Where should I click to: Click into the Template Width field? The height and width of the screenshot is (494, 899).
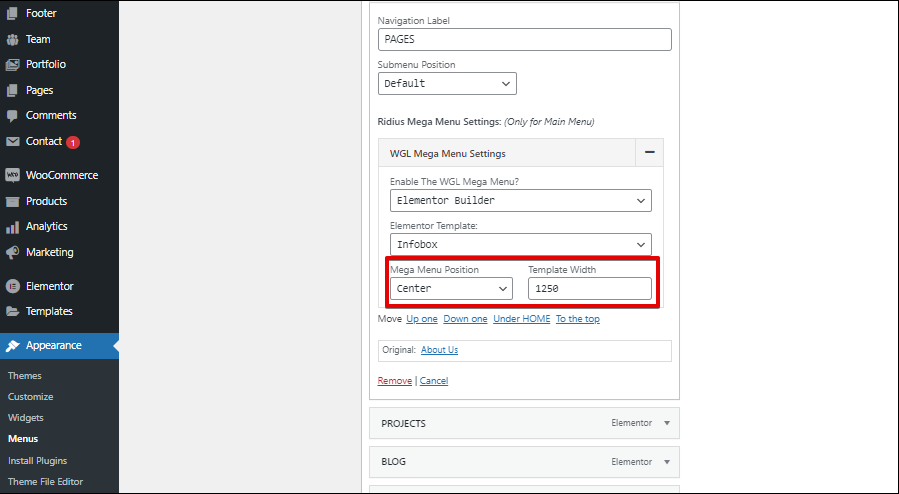(x=589, y=289)
